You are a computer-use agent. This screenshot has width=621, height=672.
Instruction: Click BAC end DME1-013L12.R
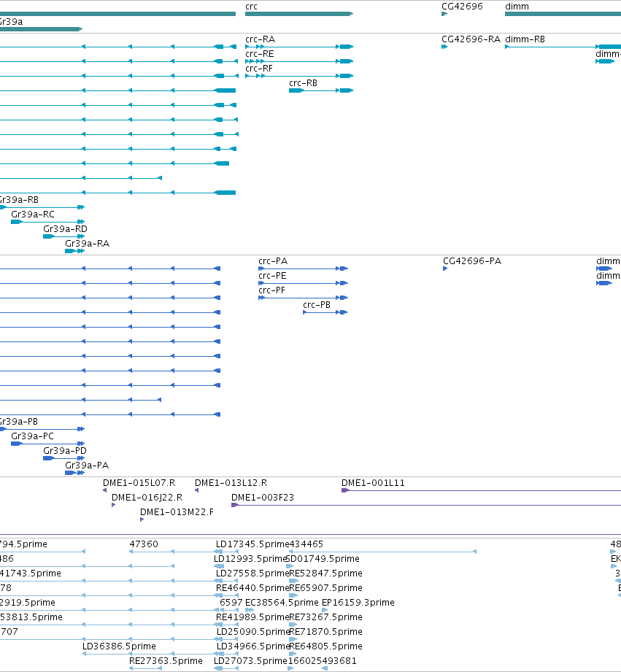click(x=231, y=483)
